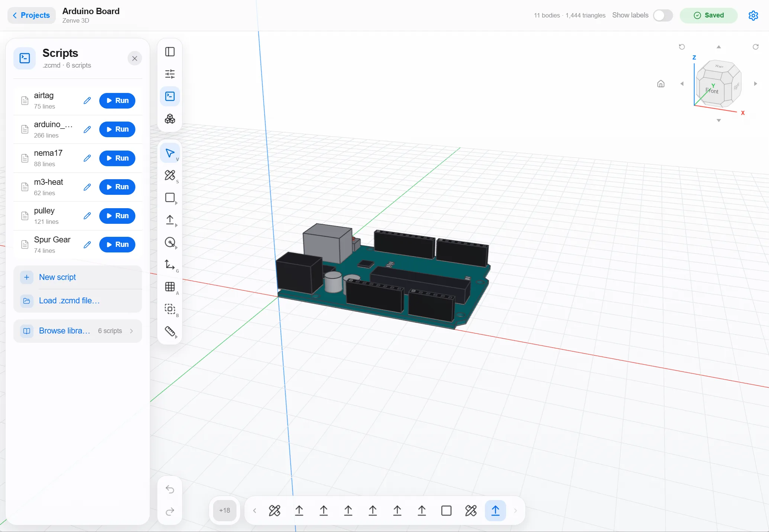Open the Scripts terminal panel icon
Viewport: 769px width, 532px height.
click(170, 96)
